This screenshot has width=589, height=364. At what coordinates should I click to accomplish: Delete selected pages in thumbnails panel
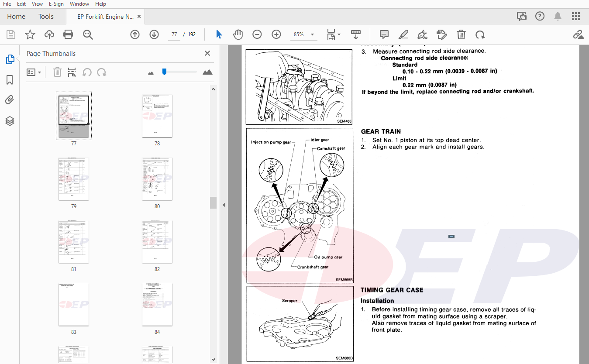(57, 72)
